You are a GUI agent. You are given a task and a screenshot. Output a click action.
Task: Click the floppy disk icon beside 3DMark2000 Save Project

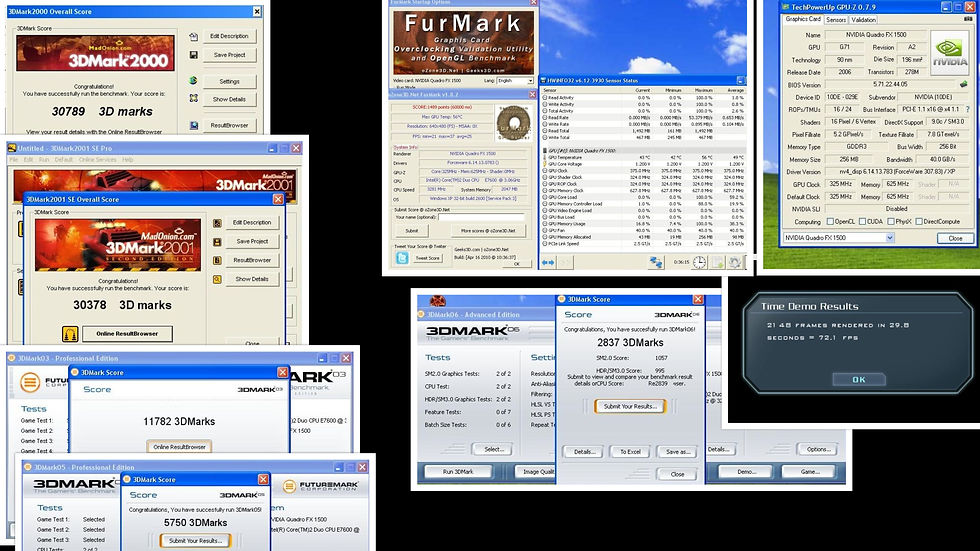coord(194,55)
